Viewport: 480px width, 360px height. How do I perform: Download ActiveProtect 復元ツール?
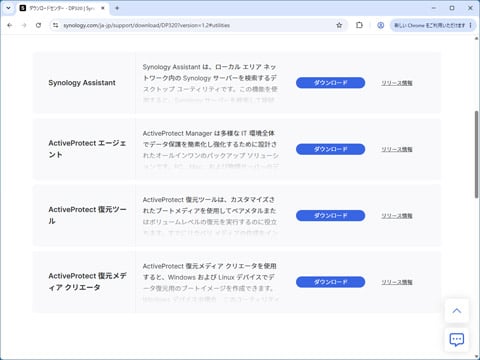(x=330, y=216)
